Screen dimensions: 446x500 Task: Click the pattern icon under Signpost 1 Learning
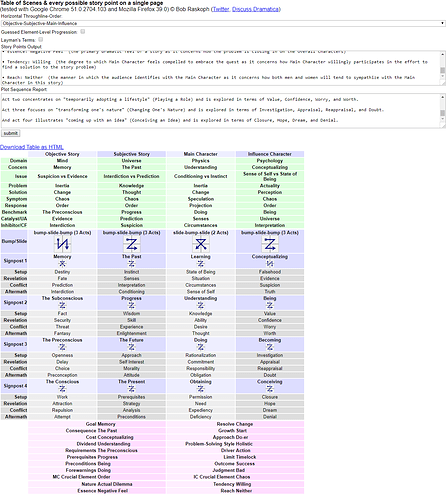tap(201, 264)
